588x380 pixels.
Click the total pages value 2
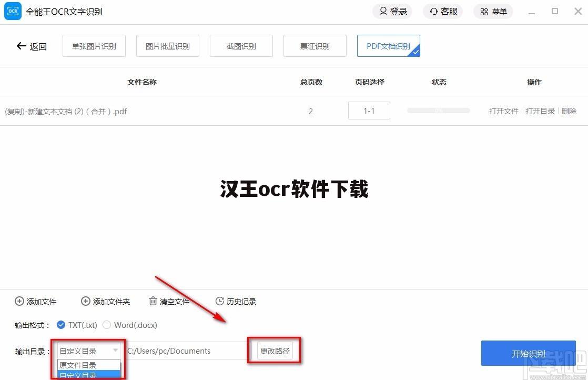tap(310, 112)
